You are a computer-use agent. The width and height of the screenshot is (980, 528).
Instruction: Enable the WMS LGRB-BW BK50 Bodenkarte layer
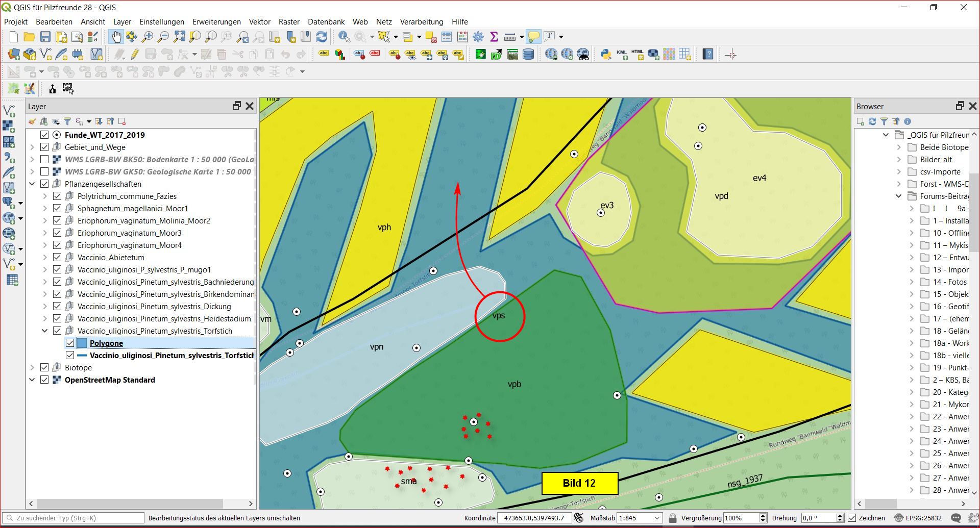pyautogui.click(x=44, y=160)
